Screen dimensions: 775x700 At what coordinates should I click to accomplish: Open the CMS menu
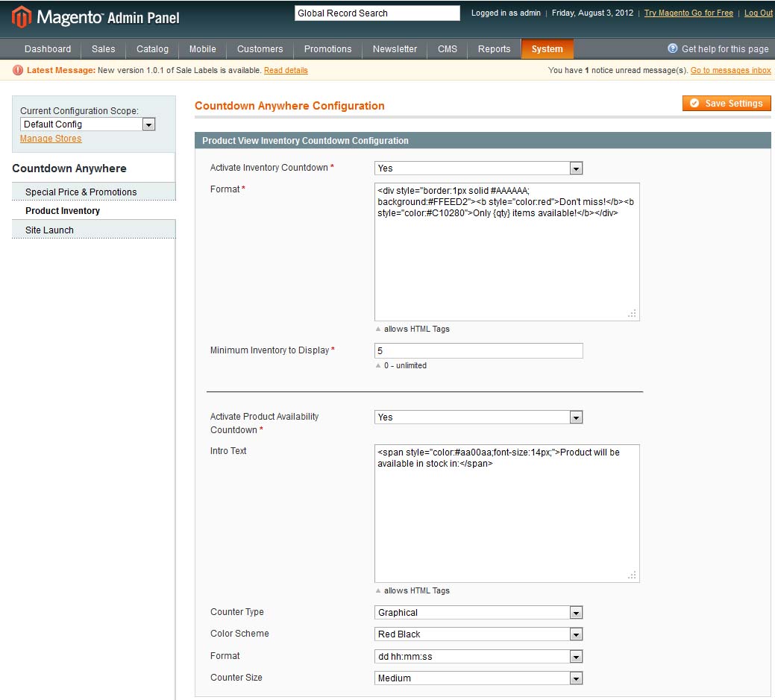(x=448, y=49)
